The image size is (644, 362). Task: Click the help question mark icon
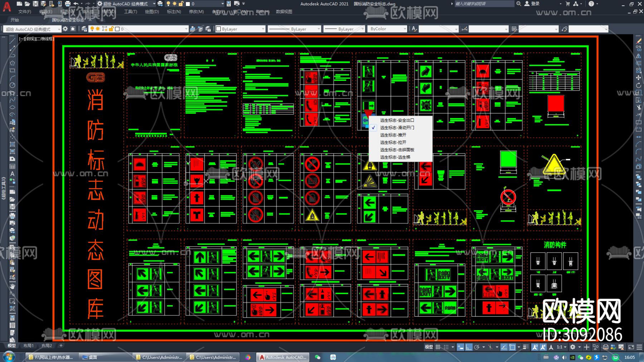point(591,4)
